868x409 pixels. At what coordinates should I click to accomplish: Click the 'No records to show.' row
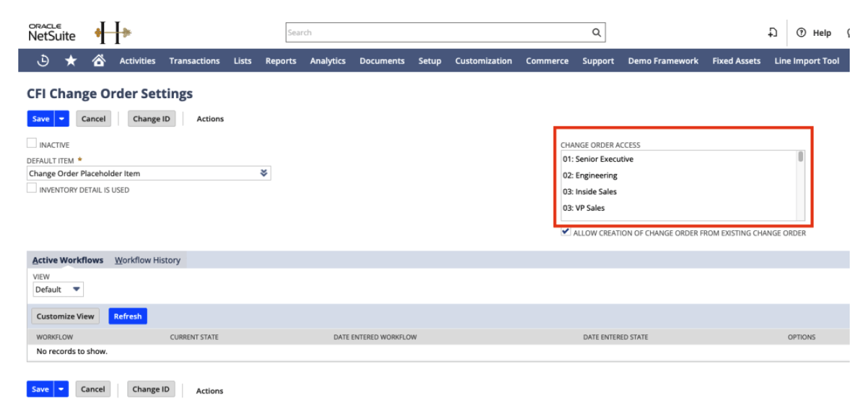click(438, 351)
